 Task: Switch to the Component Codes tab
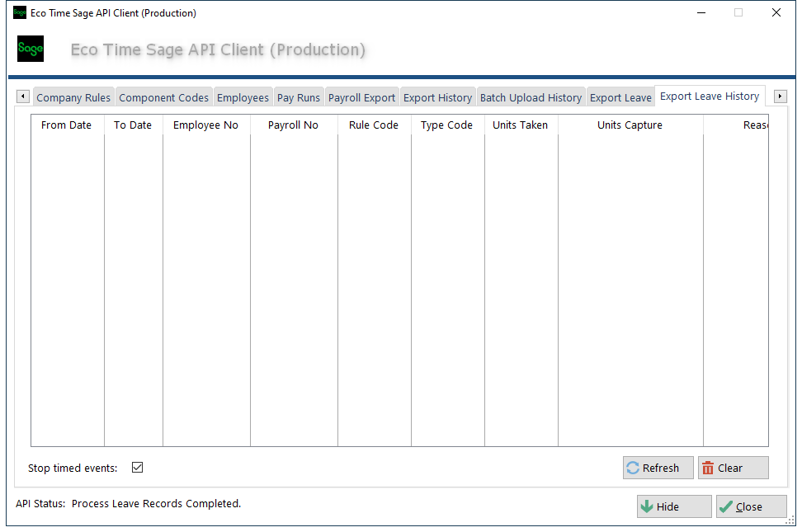163,97
